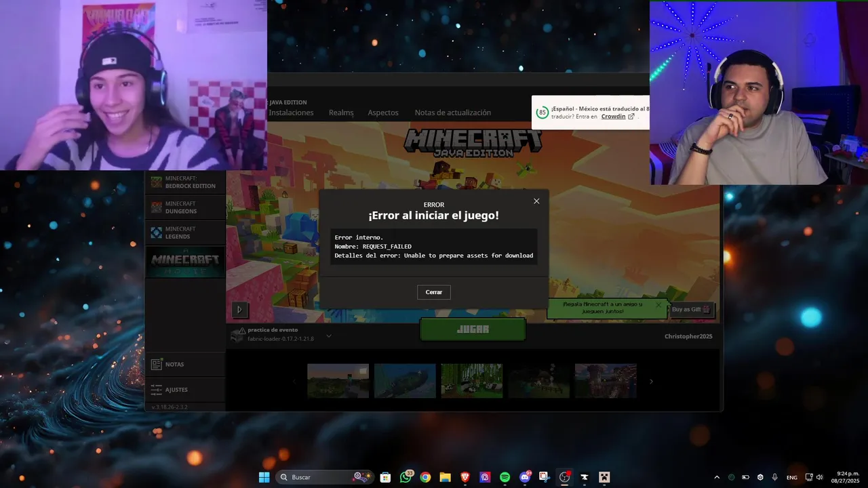Select Minecraft Legends in the sidebar
This screenshot has width=868, height=488.
click(185, 232)
